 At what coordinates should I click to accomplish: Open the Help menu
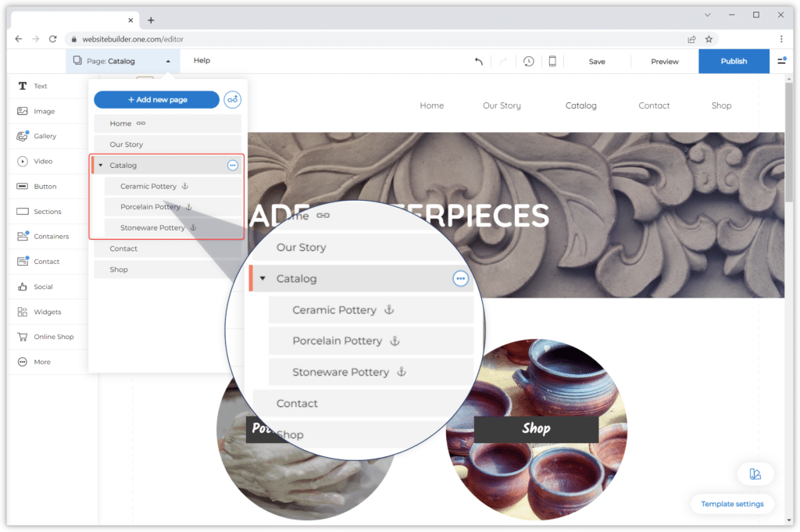[202, 60]
